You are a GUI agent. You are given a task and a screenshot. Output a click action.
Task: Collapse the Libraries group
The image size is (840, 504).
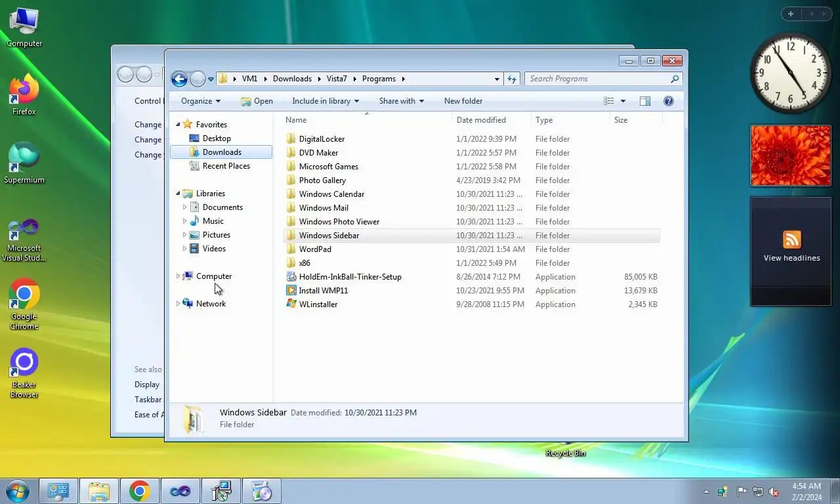click(x=178, y=194)
